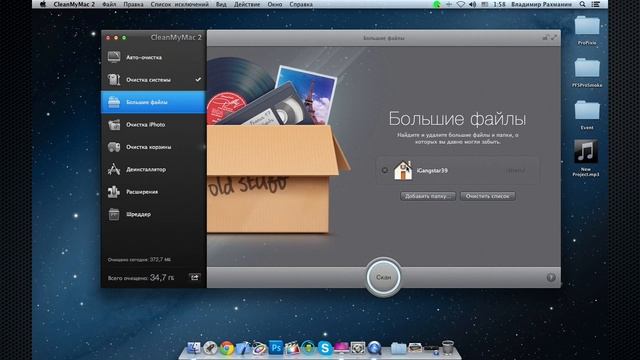640x360 pixels.
Task: Click the 1:58 clock in menu bar
Action: point(499,4)
